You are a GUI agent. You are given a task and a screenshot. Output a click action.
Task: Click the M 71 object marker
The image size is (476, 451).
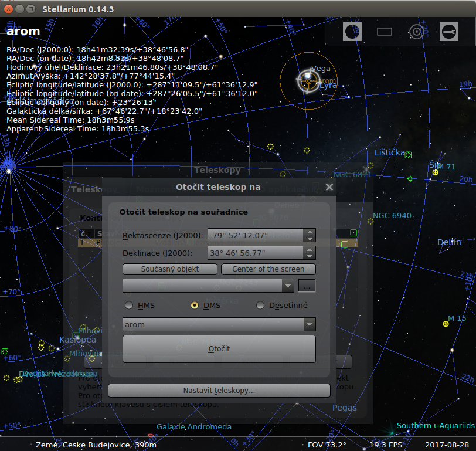[436, 172]
